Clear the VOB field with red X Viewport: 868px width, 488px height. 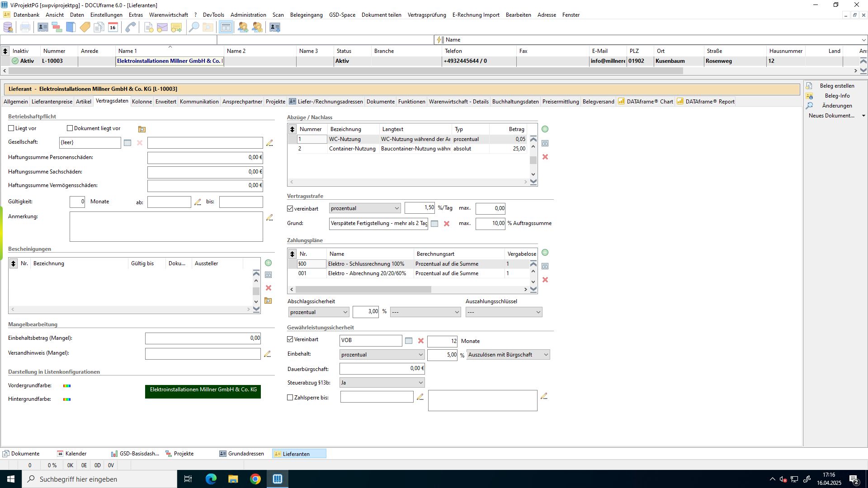coord(421,341)
